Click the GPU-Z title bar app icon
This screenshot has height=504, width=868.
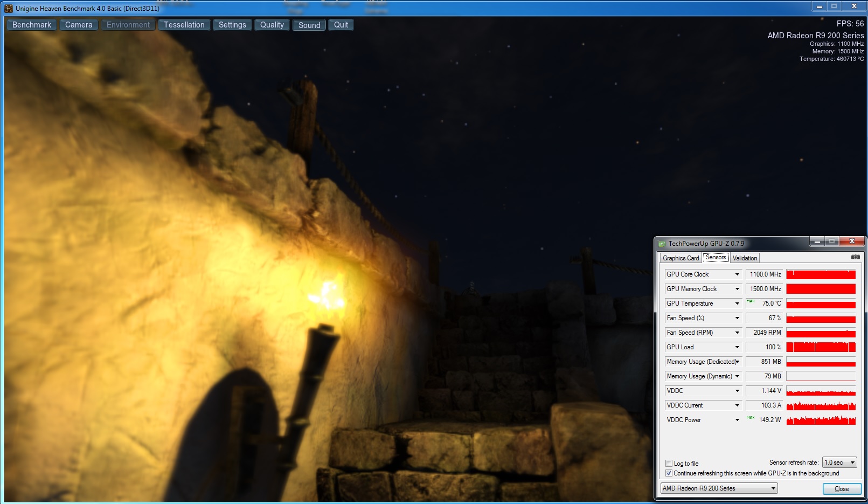[x=662, y=244]
